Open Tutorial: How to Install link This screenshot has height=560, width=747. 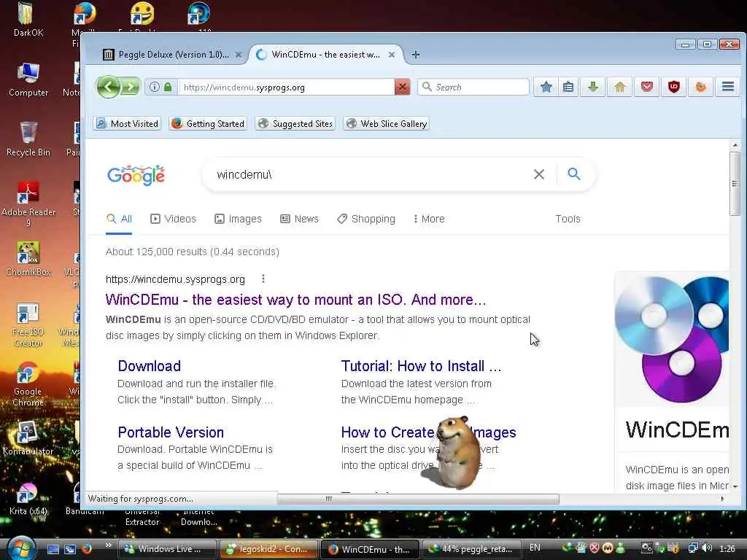coord(421,366)
